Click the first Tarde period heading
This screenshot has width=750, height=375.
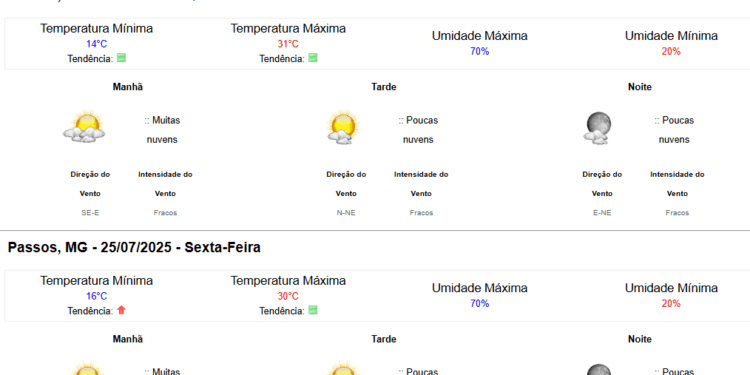pyautogui.click(x=384, y=87)
